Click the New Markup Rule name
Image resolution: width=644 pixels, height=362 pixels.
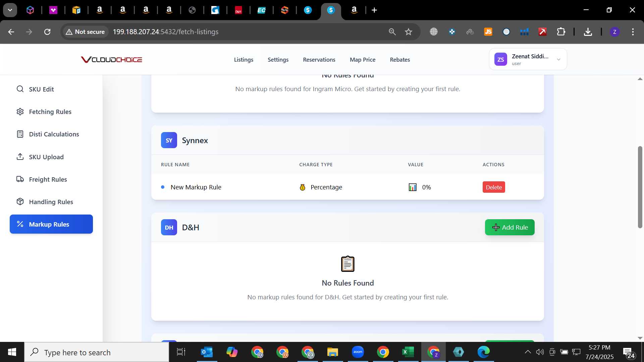point(196,187)
